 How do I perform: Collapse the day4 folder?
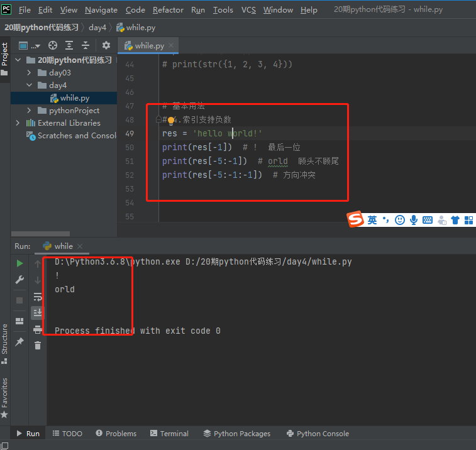click(29, 85)
